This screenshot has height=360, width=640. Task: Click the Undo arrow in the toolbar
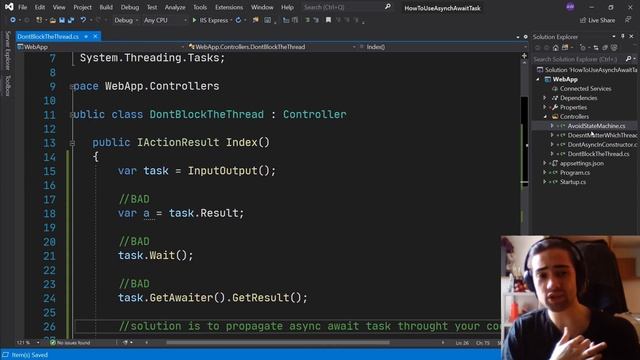pos(83,20)
